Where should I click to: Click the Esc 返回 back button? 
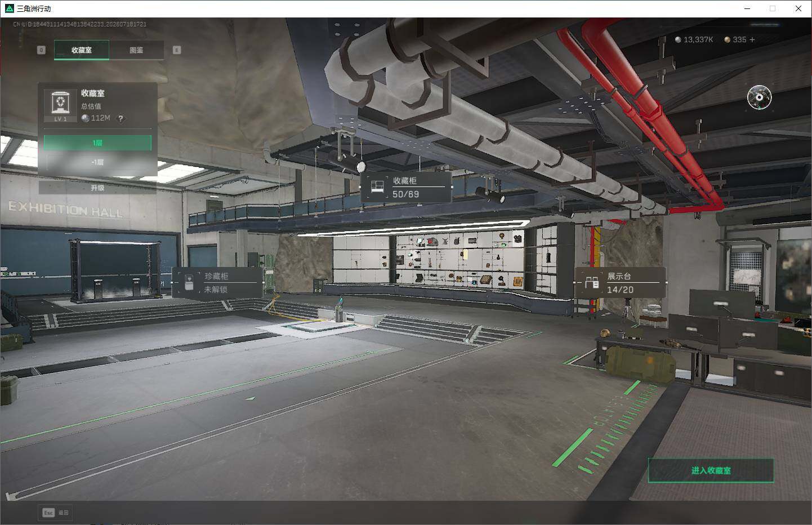point(55,513)
